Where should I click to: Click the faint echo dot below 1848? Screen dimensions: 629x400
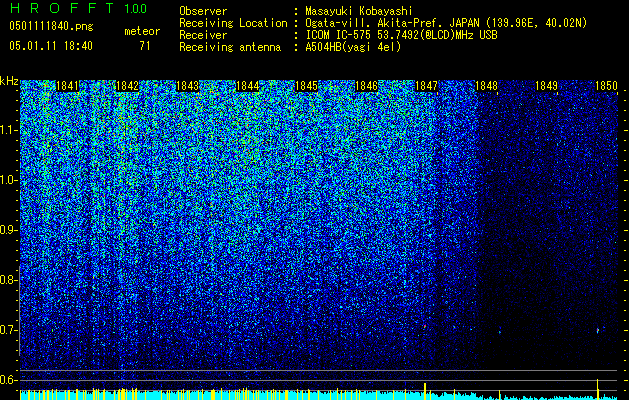499,332
